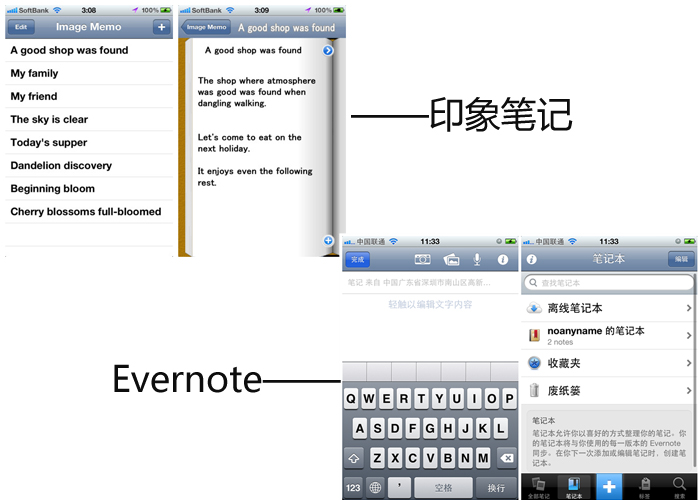Tap the star icon of 收藏夹

pyautogui.click(x=534, y=363)
